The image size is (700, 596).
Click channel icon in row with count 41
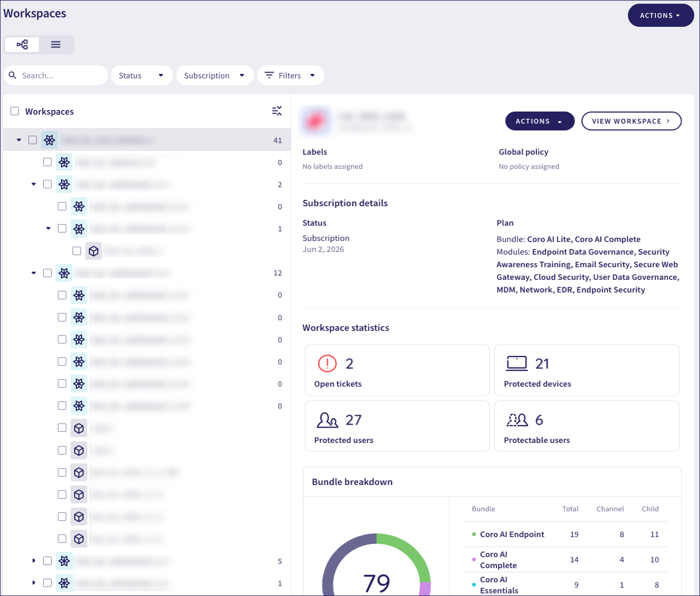[x=49, y=140]
